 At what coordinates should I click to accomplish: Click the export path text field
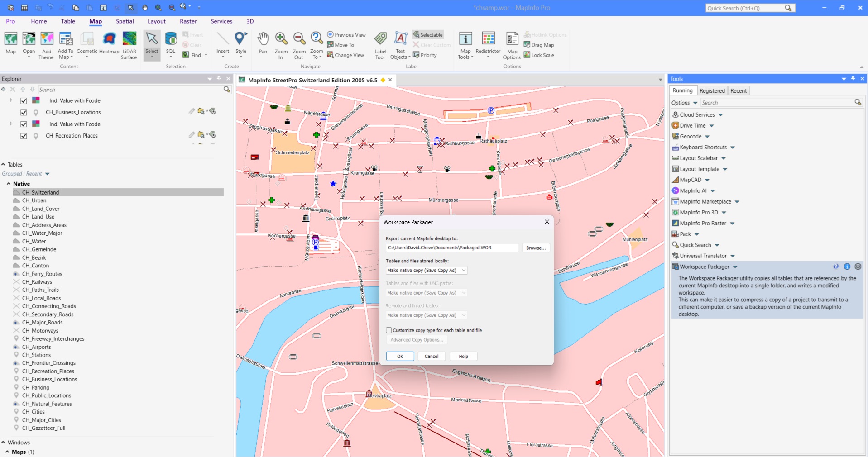click(452, 248)
